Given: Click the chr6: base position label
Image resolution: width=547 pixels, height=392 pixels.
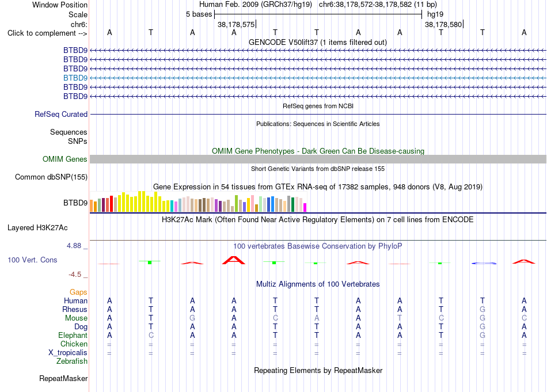Looking at the screenshot, I should coord(79,24).
